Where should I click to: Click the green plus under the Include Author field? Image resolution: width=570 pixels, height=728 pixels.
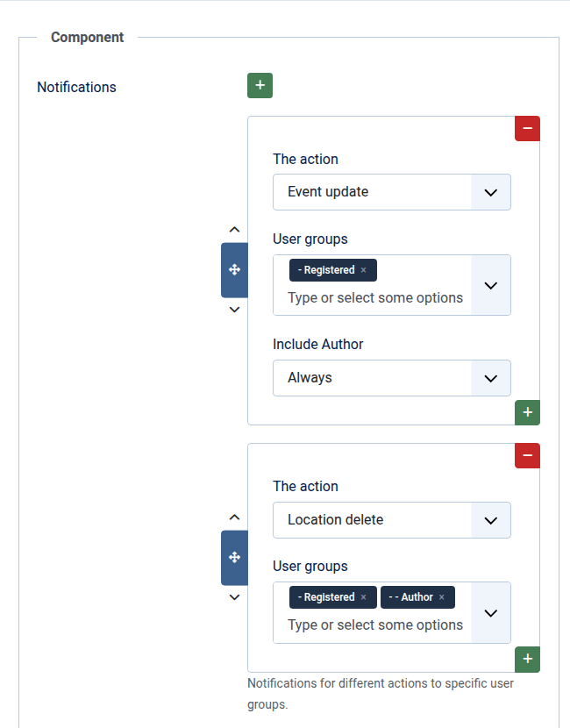(x=527, y=412)
